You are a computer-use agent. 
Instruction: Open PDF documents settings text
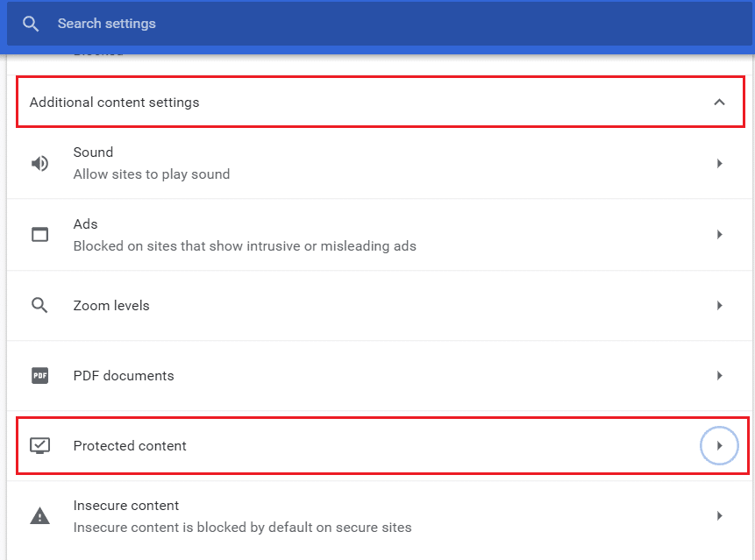pos(124,376)
